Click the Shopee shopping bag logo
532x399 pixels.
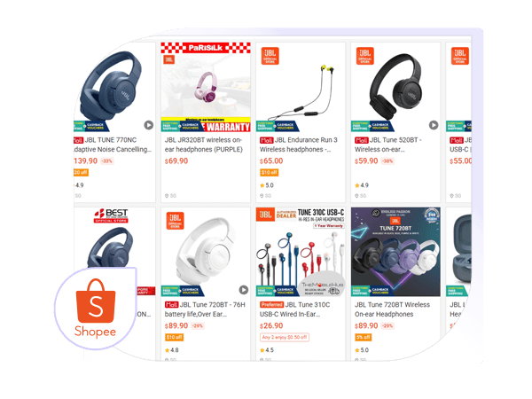pos(96,301)
